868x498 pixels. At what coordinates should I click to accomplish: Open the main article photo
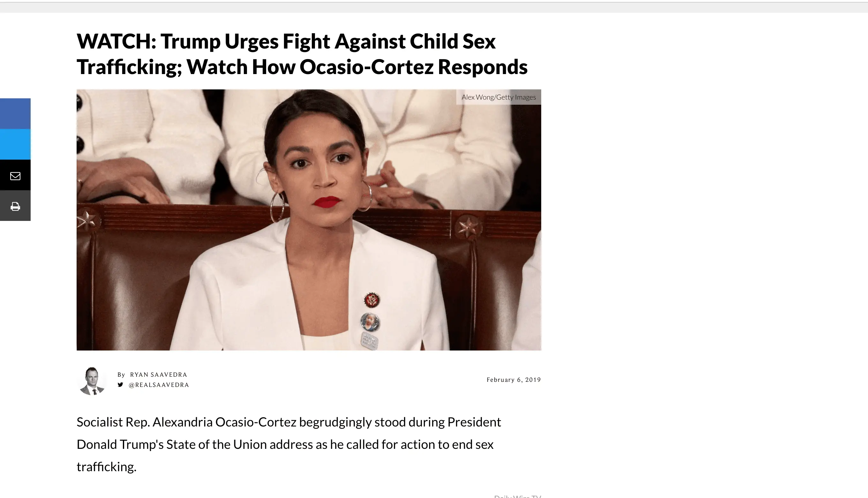point(309,220)
